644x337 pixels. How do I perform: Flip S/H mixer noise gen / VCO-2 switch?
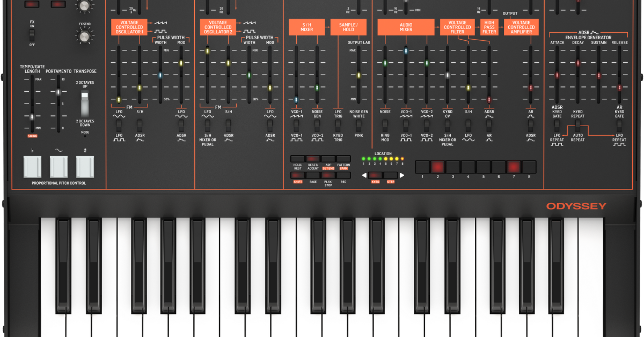pyautogui.click(x=317, y=125)
